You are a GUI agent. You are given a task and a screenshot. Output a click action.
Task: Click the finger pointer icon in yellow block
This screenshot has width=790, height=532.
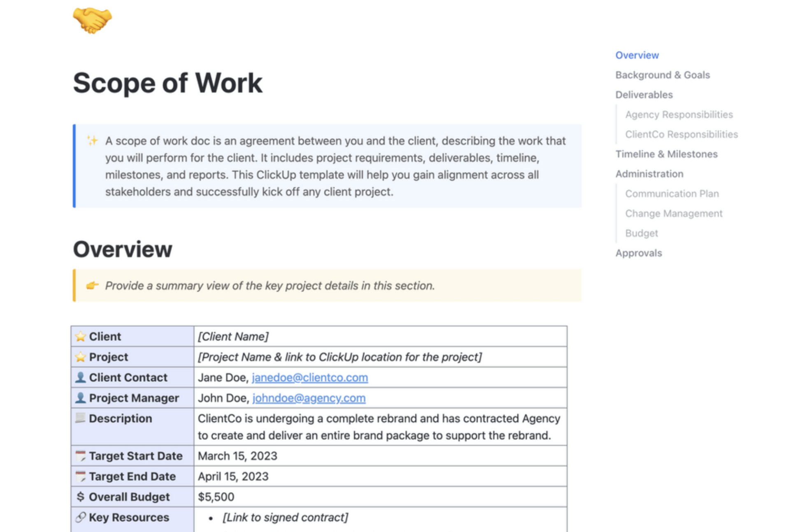92,286
